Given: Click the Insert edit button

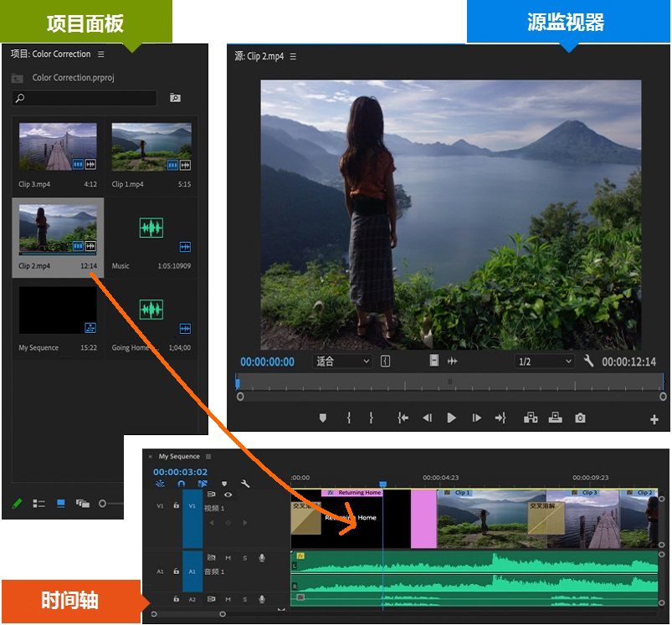Looking at the screenshot, I should coord(531,418).
